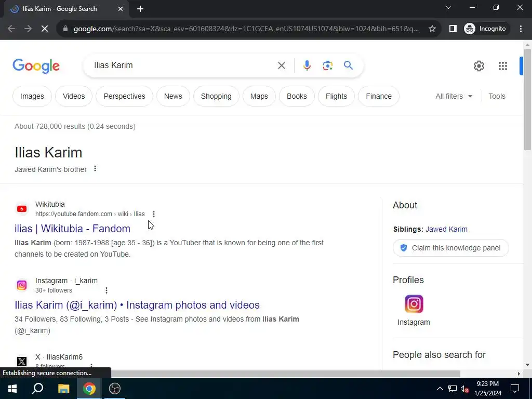Screen dimensions: 532x399
Task: Open File Explorer from the taskbar
Action: [x=63, y=389]
